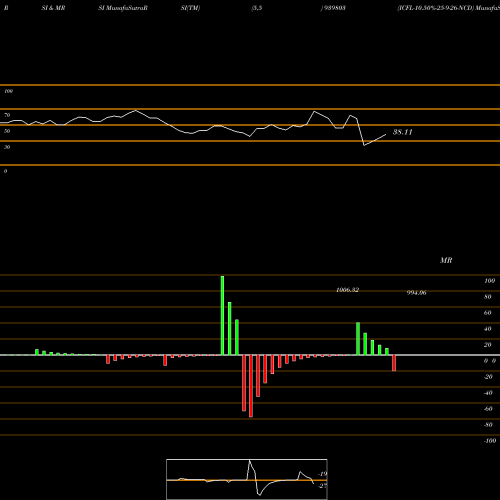Viewport: 500px width, 500px height.
Task: Click the 70 level label on RSI axis
Action: pyautogui.click(x=7, y=115)
